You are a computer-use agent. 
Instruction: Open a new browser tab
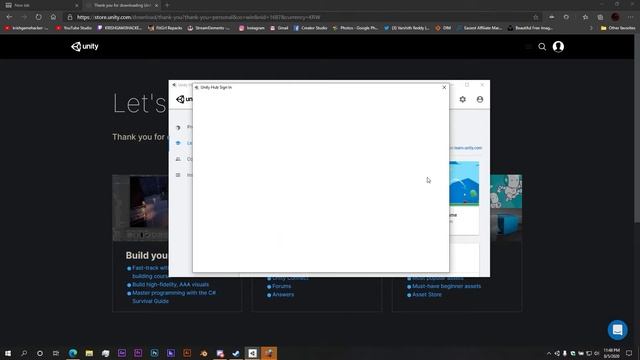click(x=167, y=5)
